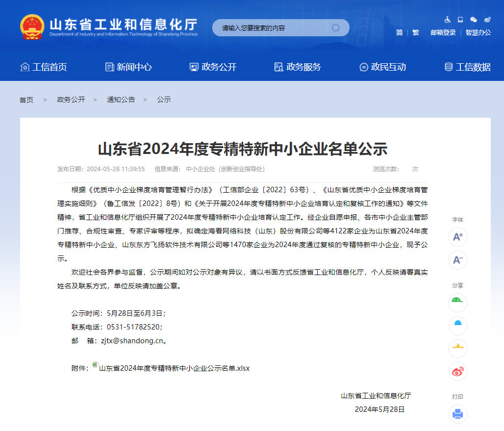Decrease font size with A- button

pos(457,260)
